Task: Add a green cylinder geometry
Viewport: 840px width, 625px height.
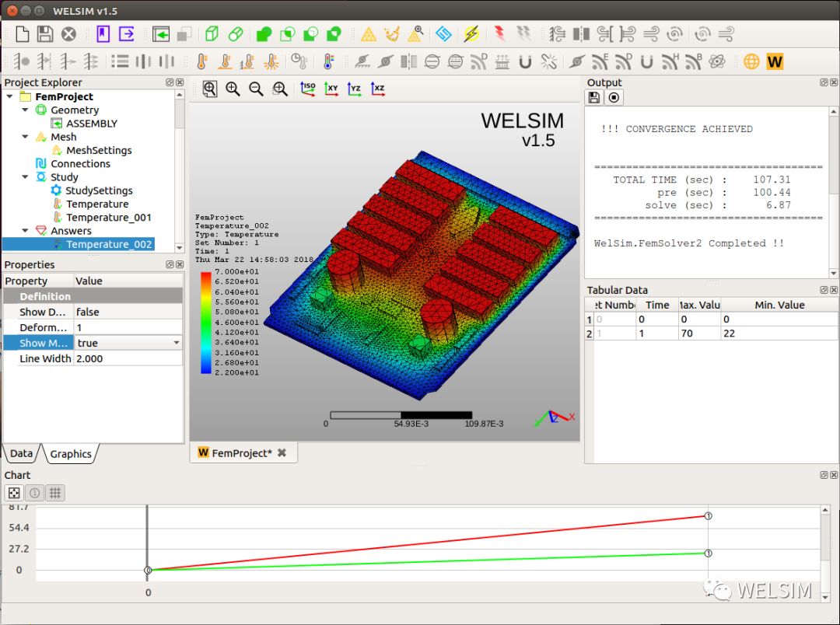Action: 236,34
